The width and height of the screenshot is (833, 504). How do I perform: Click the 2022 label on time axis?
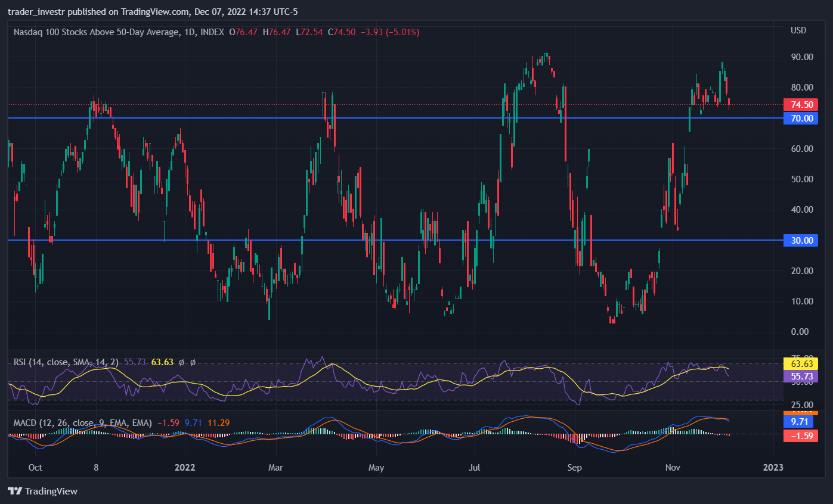click(186, 468)
